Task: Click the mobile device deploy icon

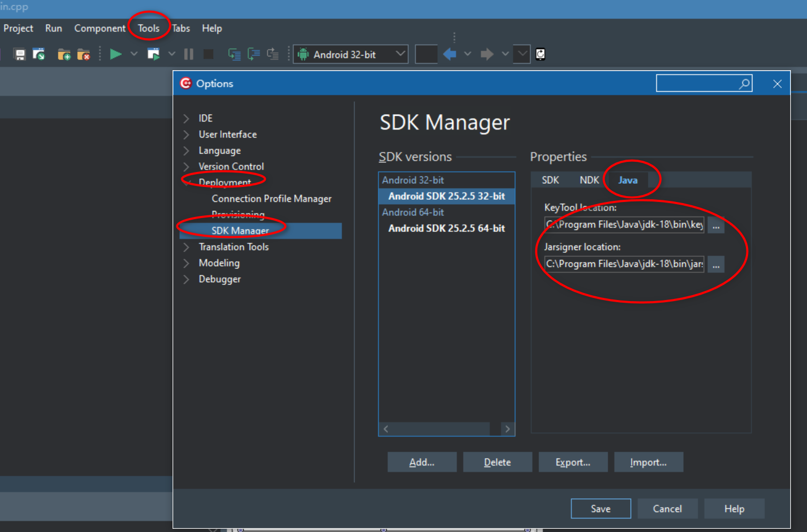Action: (x=540, y=54)
